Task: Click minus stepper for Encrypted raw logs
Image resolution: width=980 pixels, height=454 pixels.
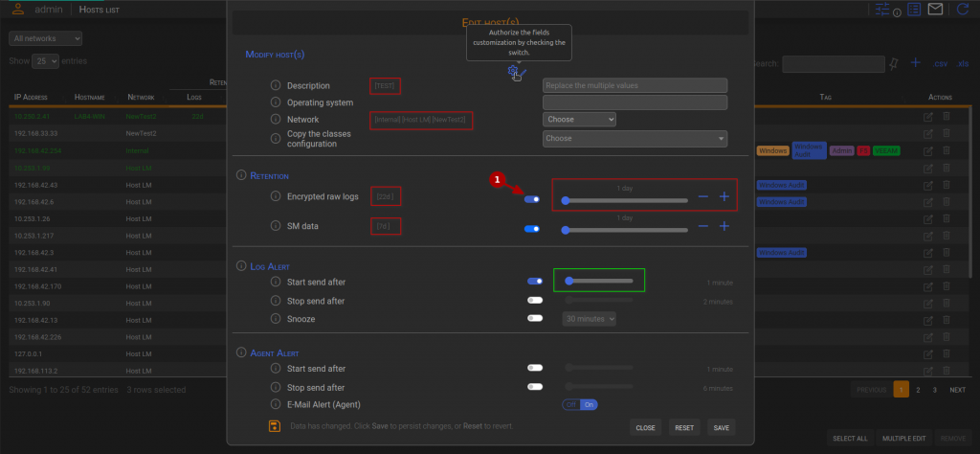Action: pos(703,196)
